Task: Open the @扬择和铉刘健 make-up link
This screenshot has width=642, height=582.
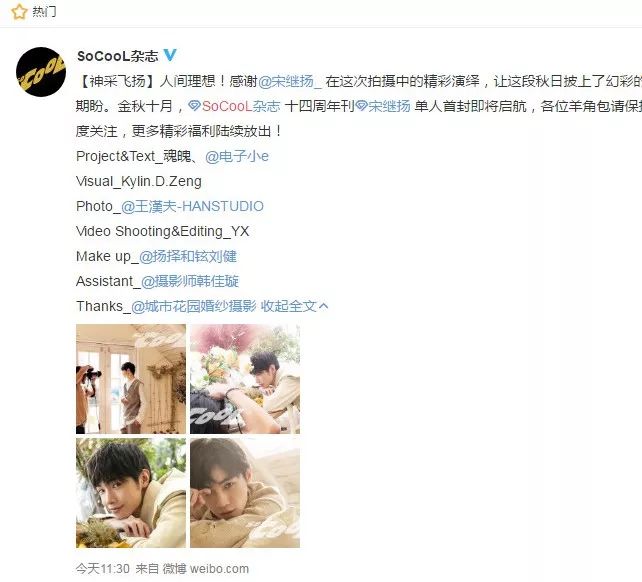Action: point(188,256)
